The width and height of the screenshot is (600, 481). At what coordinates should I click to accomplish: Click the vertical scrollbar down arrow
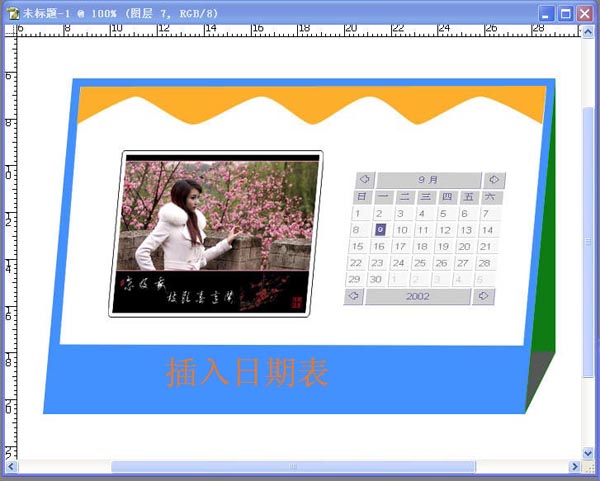pyautogui.click(x=590, y=453)
